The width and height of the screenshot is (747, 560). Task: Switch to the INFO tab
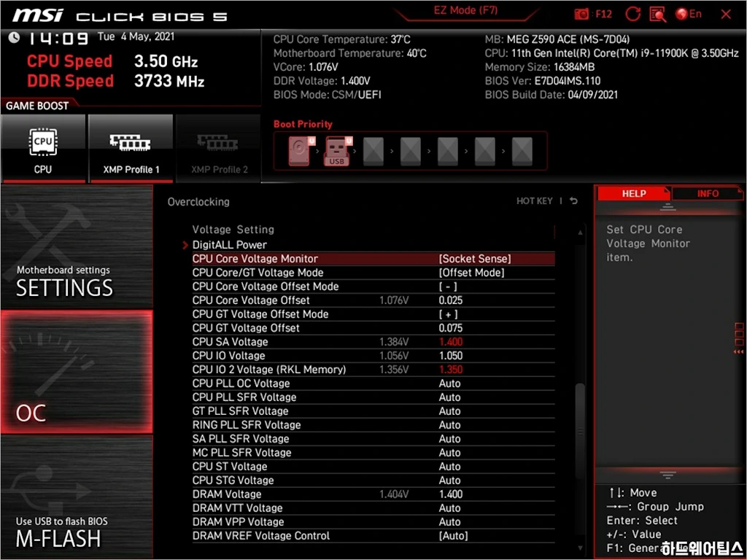[708, 193]
